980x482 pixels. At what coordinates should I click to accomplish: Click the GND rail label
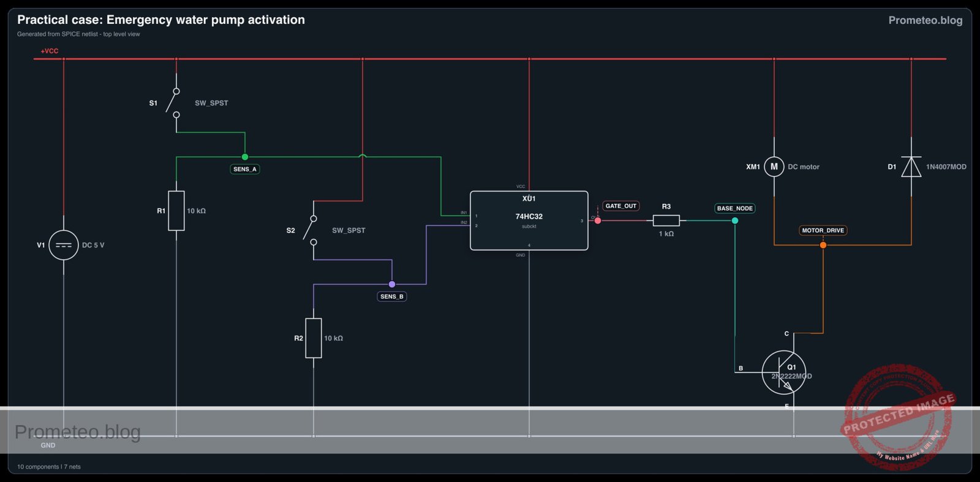[48, 445]
